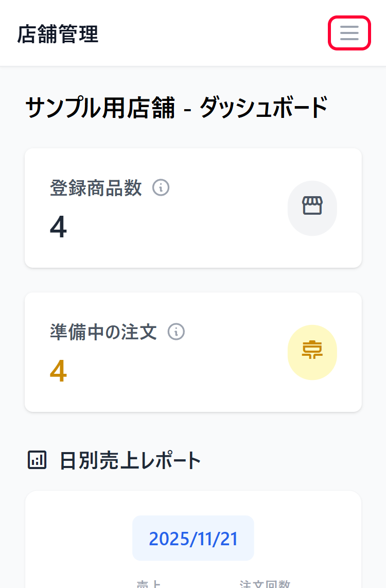This screenshot has width=386, height=588.
Task: Click the 注文回数 column label
Action: pyautogui.click(x=265, y=584)
